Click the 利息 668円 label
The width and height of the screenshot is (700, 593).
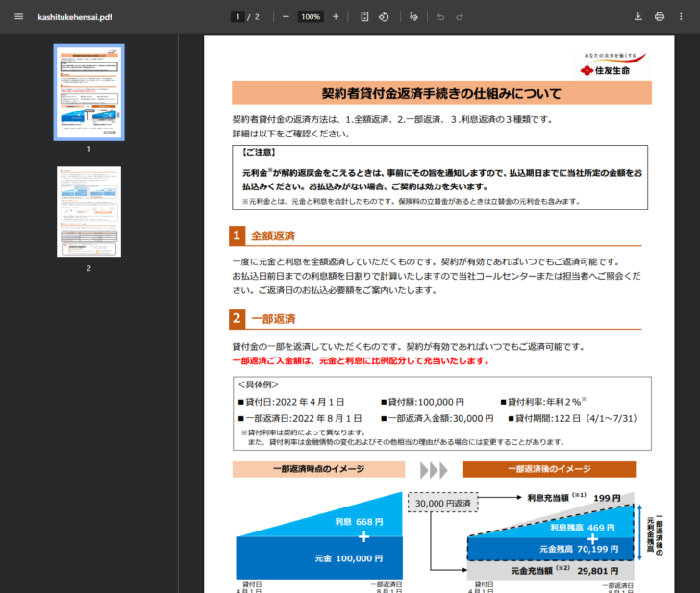[x=359, y=522]
